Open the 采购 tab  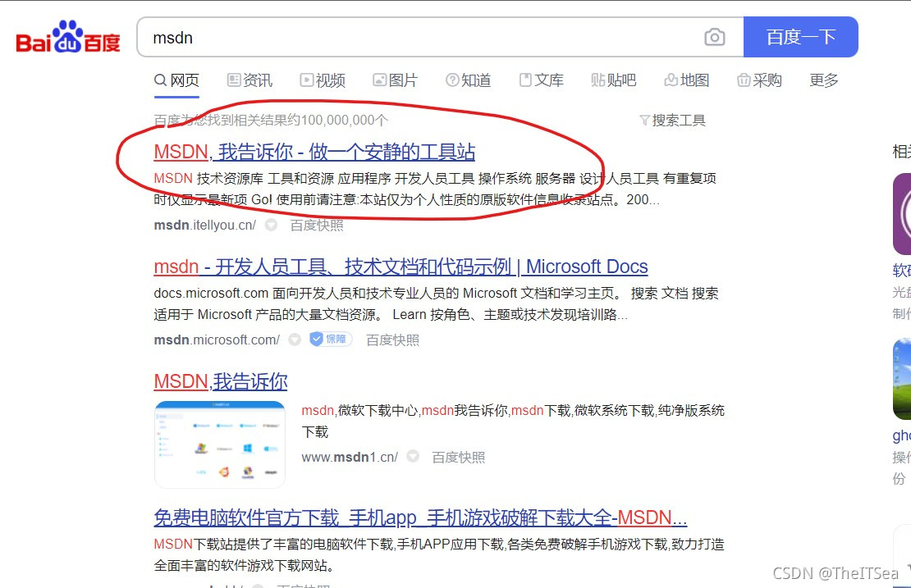(759, 80)
